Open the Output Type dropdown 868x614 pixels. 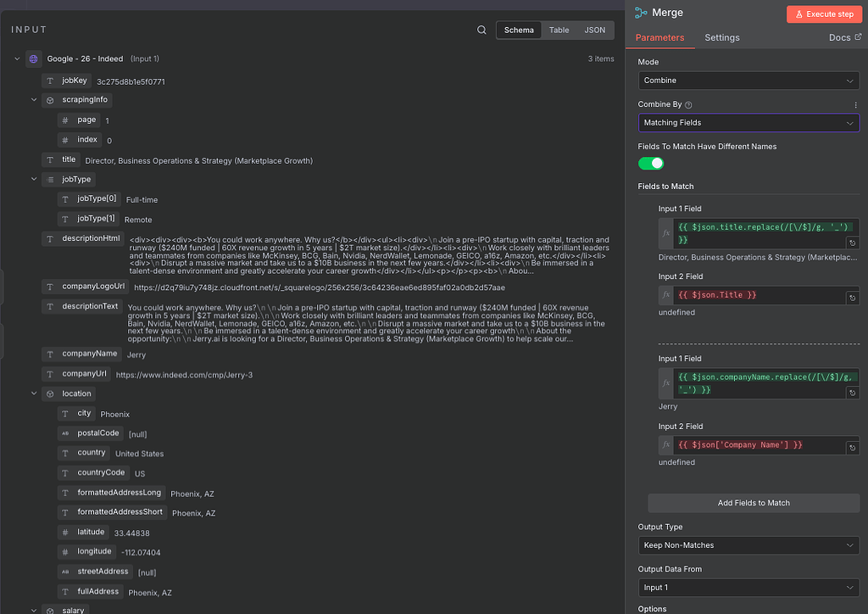pos(748,545)
